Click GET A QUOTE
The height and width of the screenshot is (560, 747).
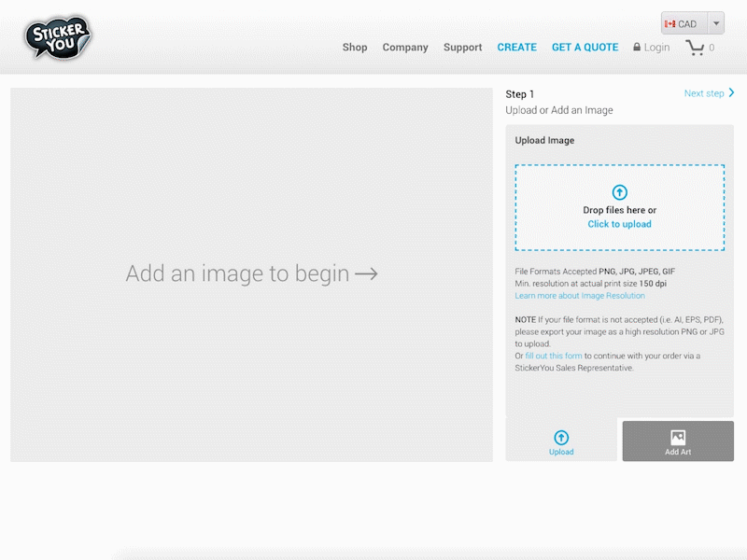(585, 47)
